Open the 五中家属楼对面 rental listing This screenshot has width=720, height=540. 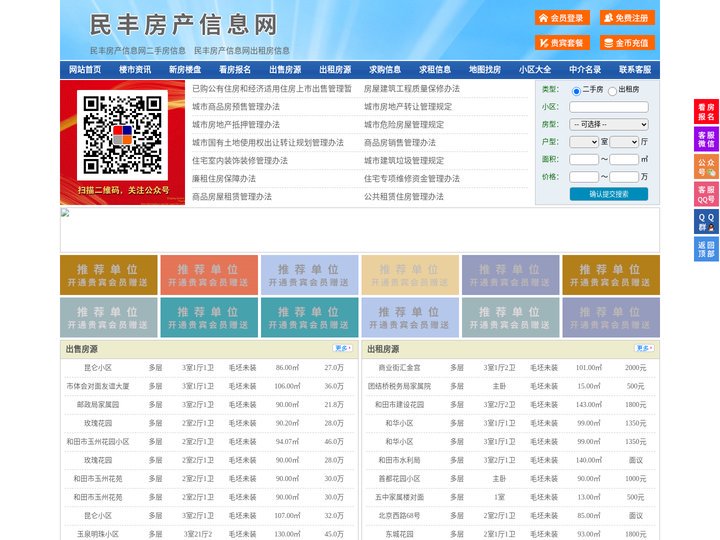pyautogui.click(x=399, y=497)
